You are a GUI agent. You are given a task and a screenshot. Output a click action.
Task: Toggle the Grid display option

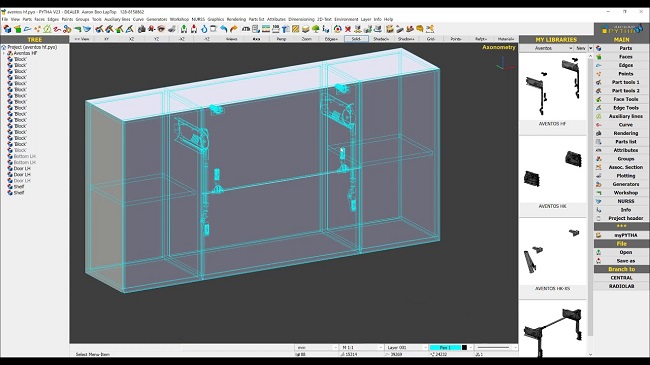tap(431, 39)
